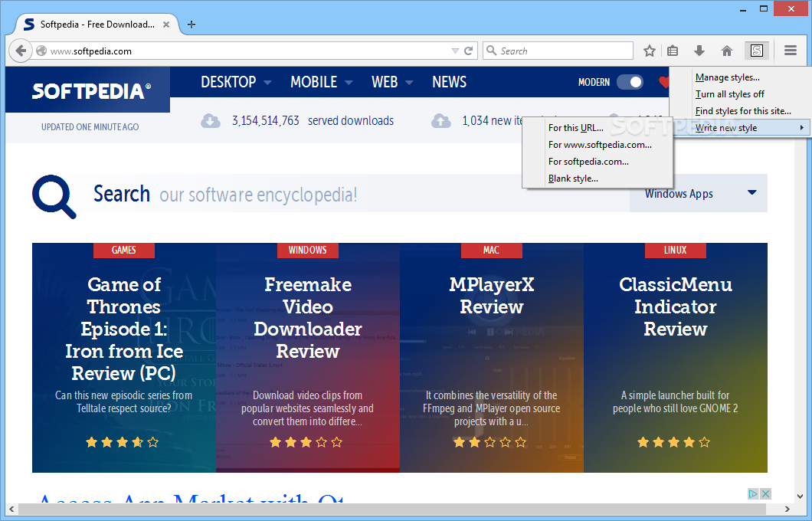Open the URL history dropdown arrow
The height and width of the screenshot is (521, 812).
(x=455, y=51)
